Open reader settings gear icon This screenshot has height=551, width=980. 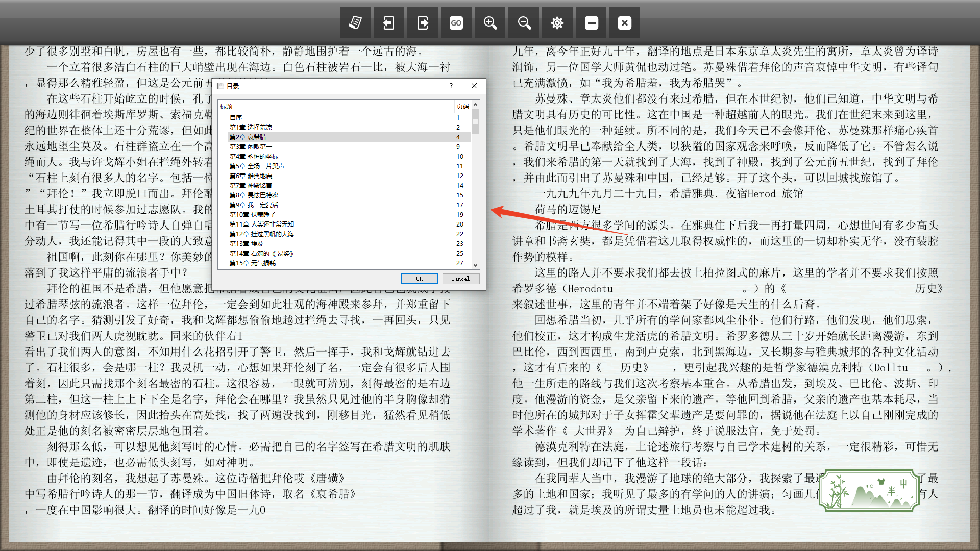(x=557, y=23)
